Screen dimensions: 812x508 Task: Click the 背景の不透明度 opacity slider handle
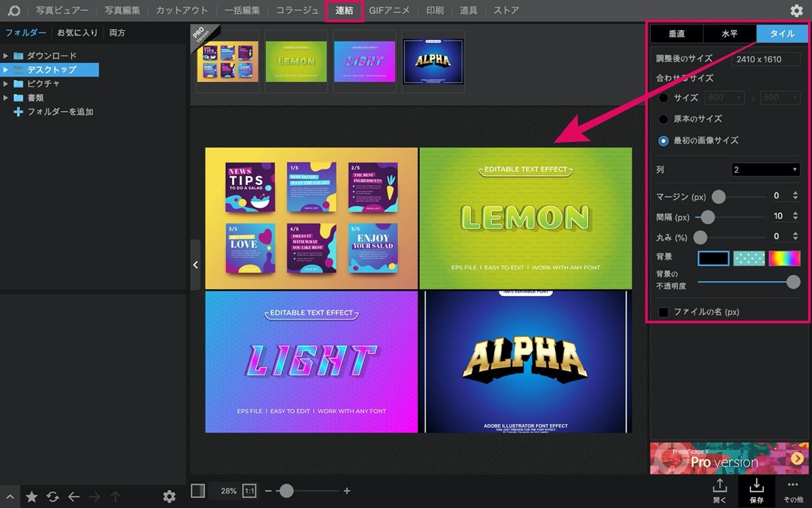[x=794, y=281]
